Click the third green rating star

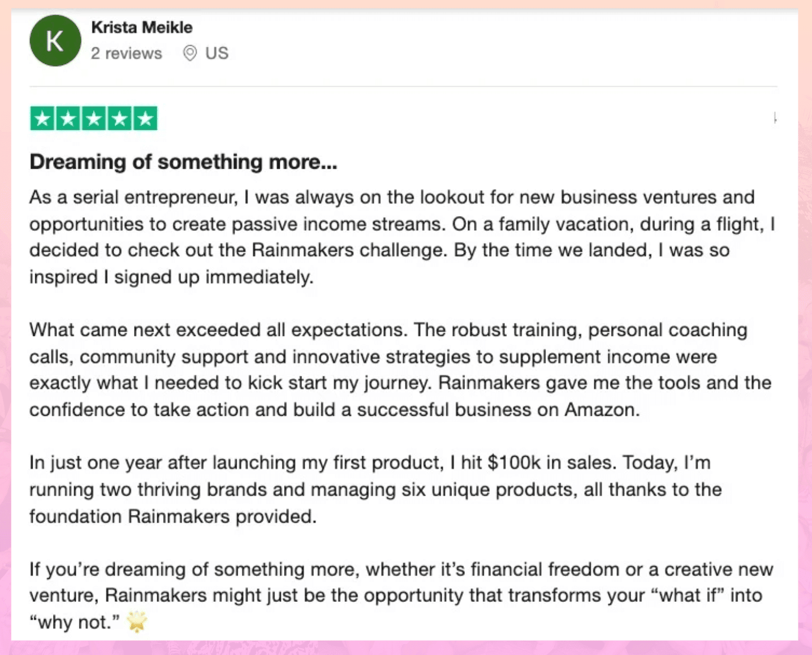point(94,118)
